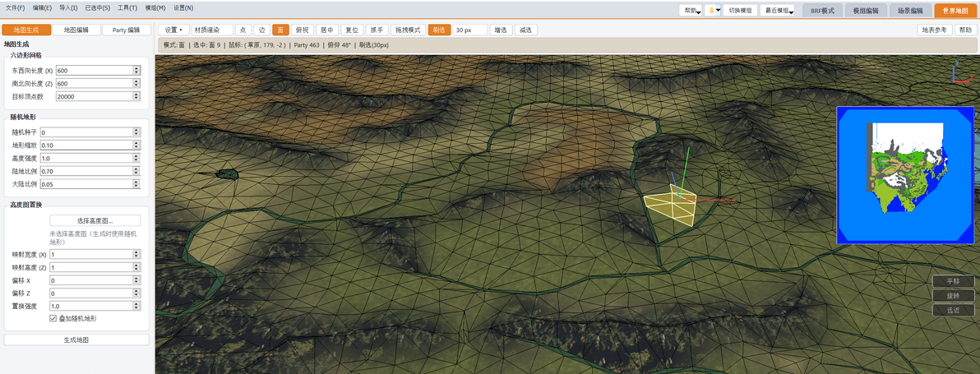Toggle the 面 face mode button

click(280, 30)
